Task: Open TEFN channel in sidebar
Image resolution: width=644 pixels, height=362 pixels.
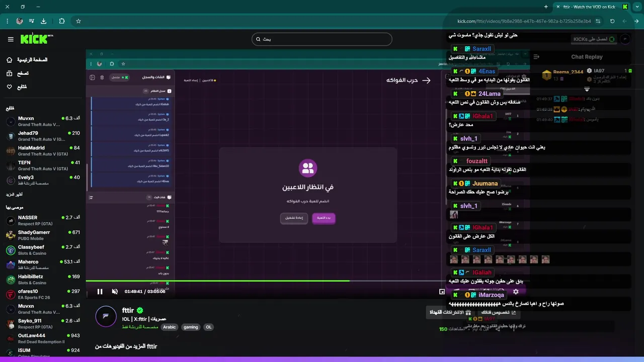Action: coord(43,165)
